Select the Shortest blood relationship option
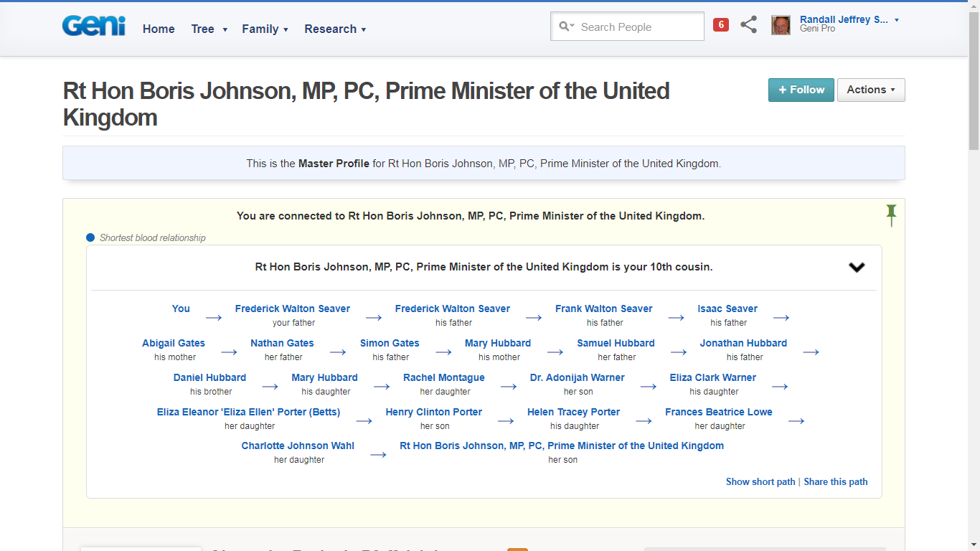980x551 pixels. pos(89,237)
